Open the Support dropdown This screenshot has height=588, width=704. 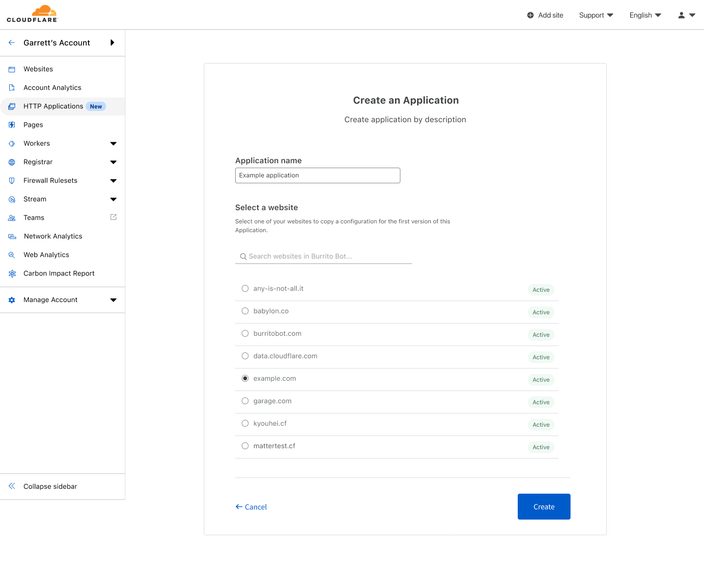pyautogui.click(x=596, y=15)
